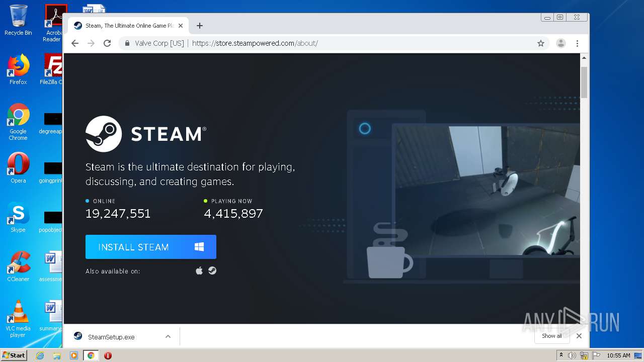Screen dimensions: 644x362
Task: Go back with the browser back arrow
Action: click(75, 43)
